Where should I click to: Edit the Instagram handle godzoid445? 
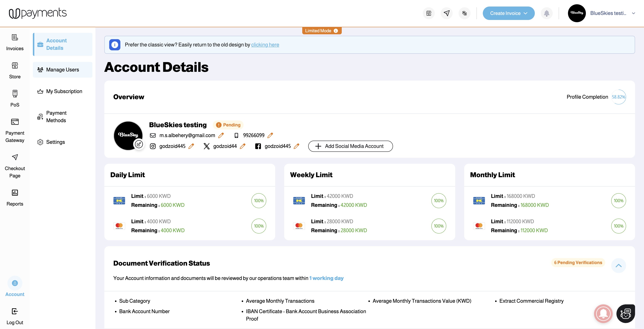tap(191, 146)
